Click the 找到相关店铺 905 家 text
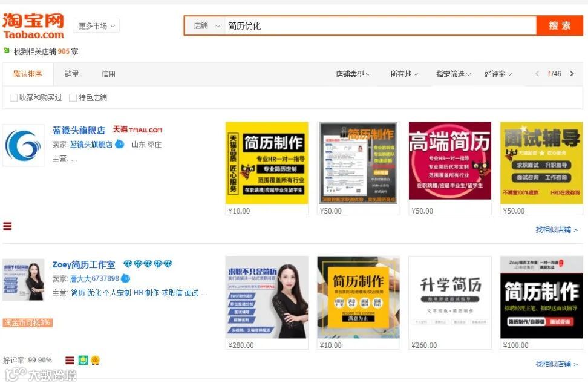This screenshot has width=588, height=386. click(x=46, y=52)
